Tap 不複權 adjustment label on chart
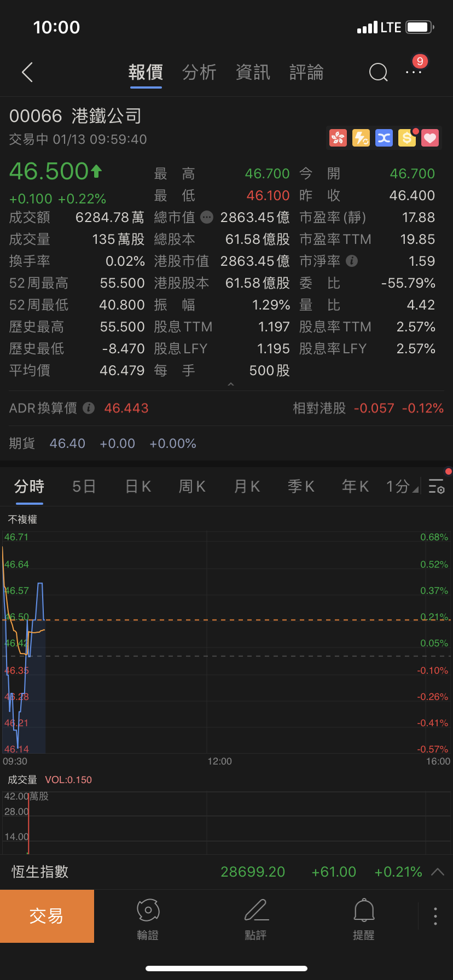 tap(22, 519)
